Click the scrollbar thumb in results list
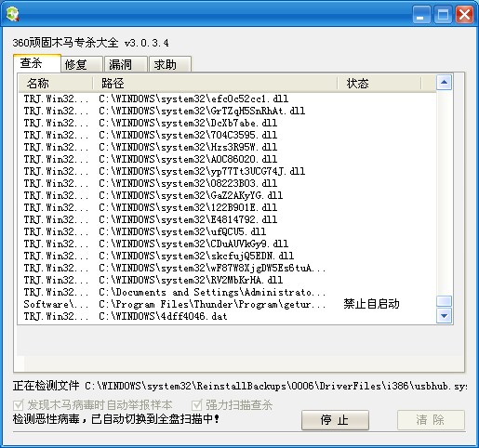The image size is (479, 448). 444,301
